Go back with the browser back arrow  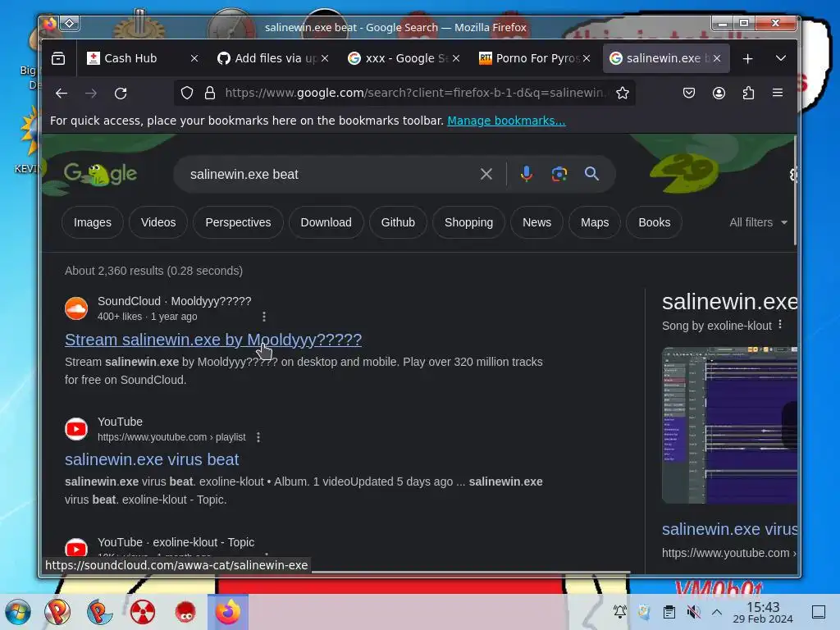(x=61, y=94)
